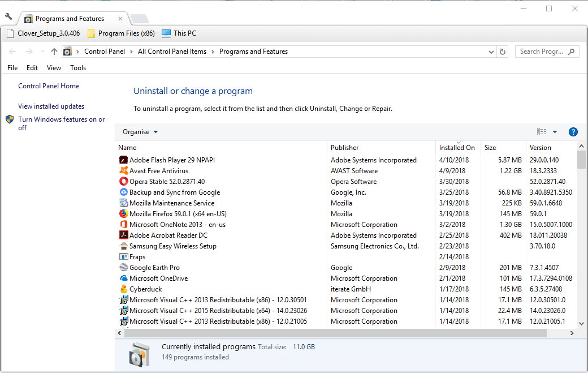The width and height of the screenshot is (588, 373).
Task: Open the This PC bookmark
Action: coord(179,33)
